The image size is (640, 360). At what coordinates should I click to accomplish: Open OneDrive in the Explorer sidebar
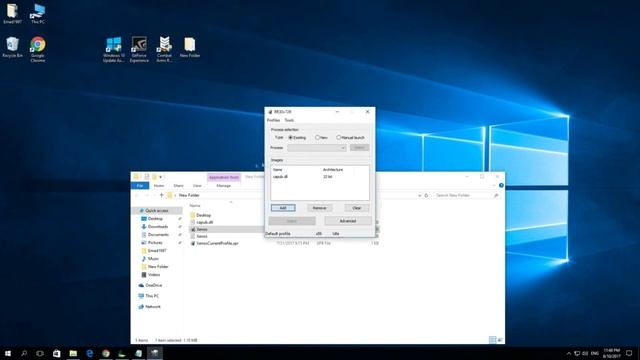(x=154, y=285)
